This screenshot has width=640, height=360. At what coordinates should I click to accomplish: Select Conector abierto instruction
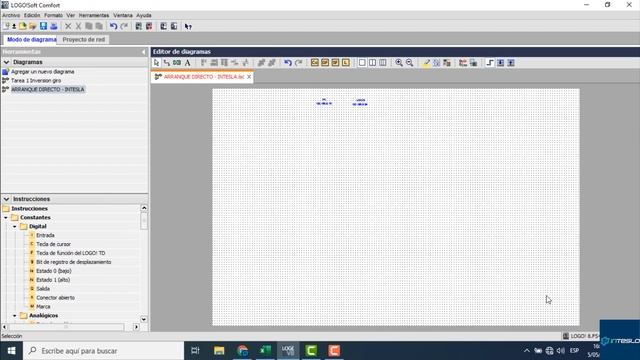pyautogui.click(x=56, y=298)
